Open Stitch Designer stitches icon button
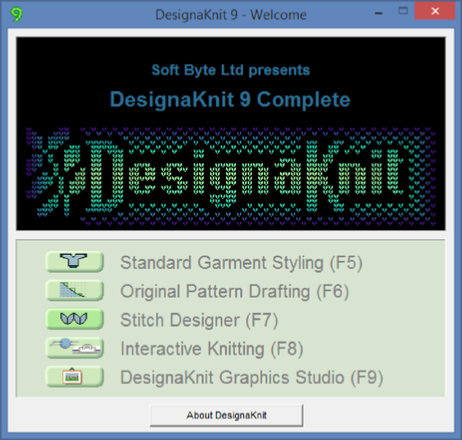462x440 pixels. tap(74, 319)
